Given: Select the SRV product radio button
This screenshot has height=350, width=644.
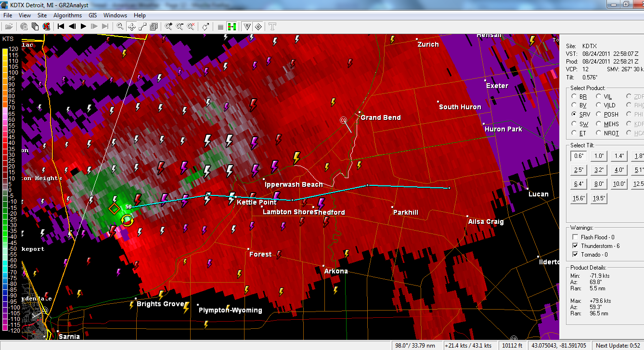Looking at the screenshot, I should coord(574,115).
